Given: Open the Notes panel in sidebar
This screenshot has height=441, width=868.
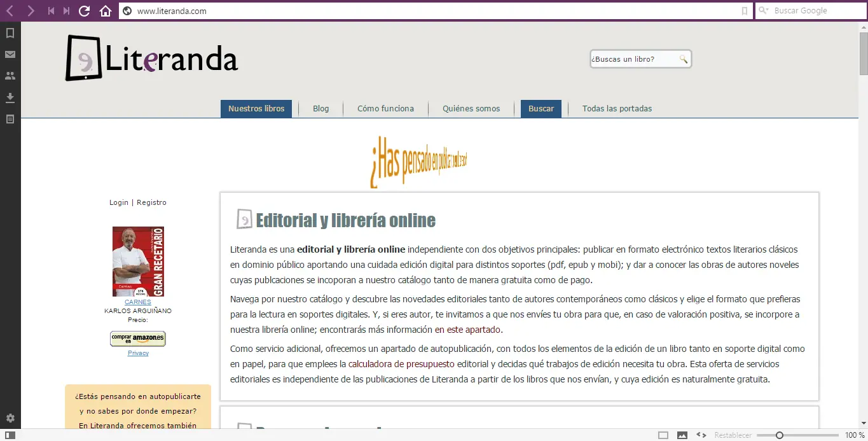Looking at the screenshot, I should click(10, 119).
